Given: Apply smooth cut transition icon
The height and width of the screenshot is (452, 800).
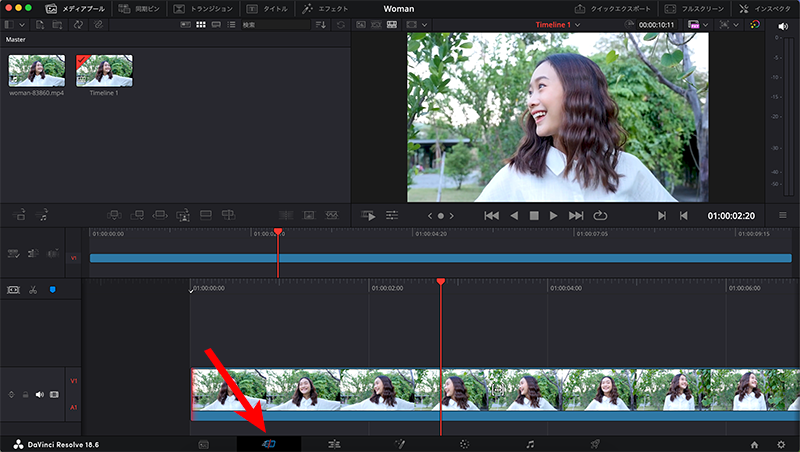Looking at the screenshot, I should [x=332, y=215].
